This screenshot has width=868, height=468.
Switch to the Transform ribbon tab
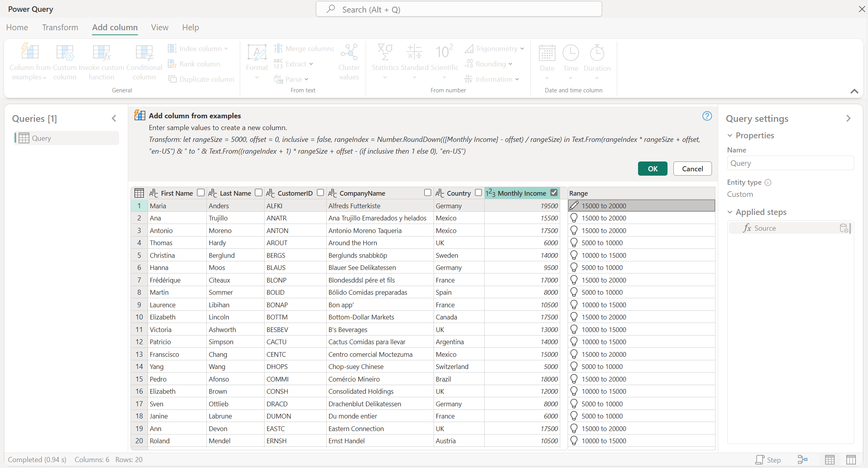(x=59, y=27)
